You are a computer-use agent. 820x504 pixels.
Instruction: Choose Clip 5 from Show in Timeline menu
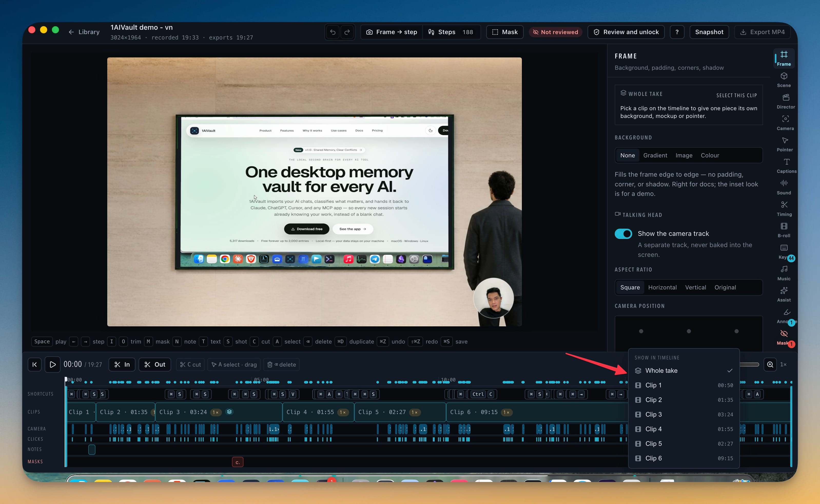coord(684,444)
